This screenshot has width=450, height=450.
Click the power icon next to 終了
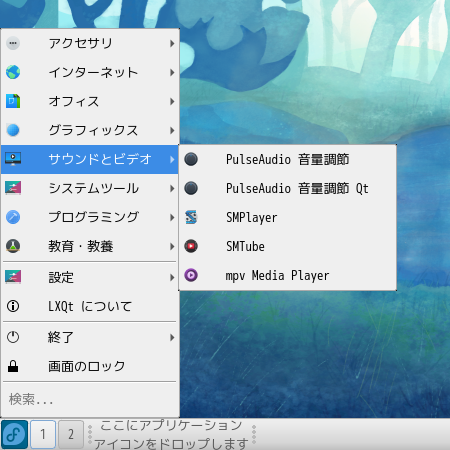13,337
